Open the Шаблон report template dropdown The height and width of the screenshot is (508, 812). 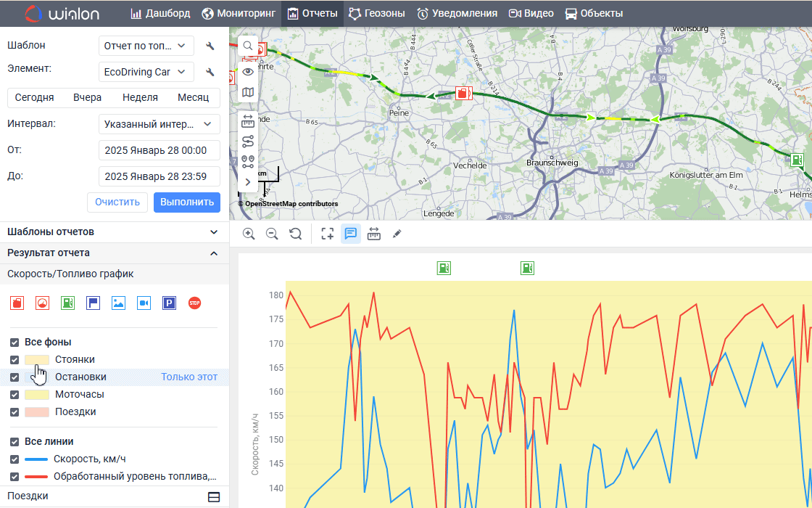pos(146,46)
